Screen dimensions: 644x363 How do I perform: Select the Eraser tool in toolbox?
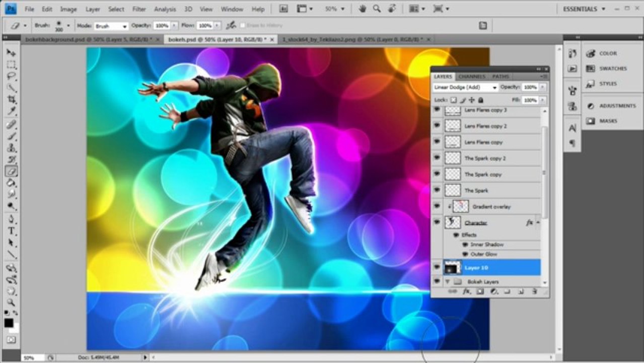[11, 171]
